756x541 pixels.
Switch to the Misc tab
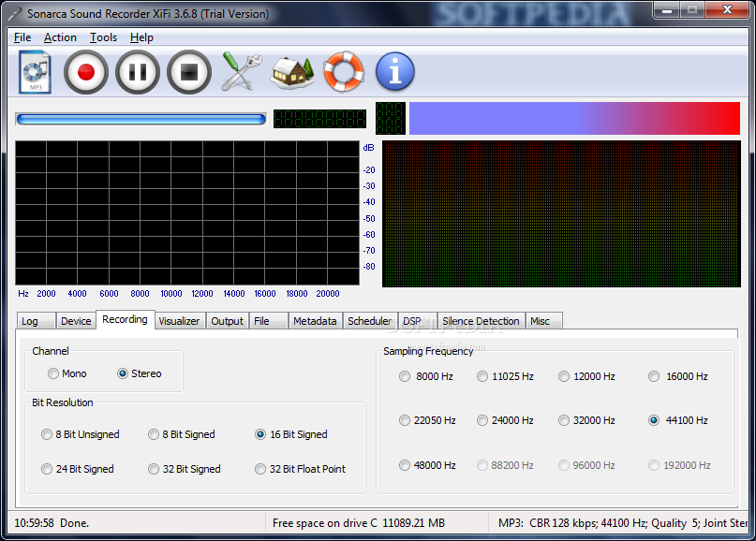coord(544,321)
